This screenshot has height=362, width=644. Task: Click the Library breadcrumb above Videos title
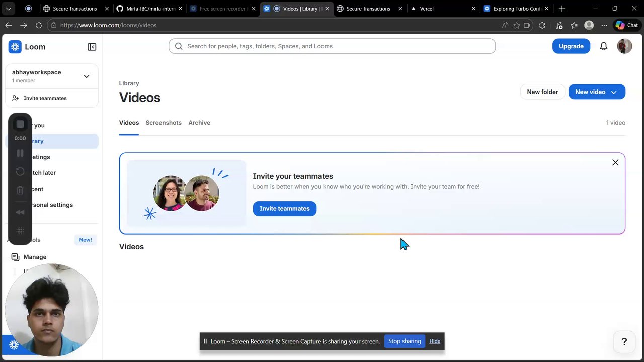click(129, 83)
